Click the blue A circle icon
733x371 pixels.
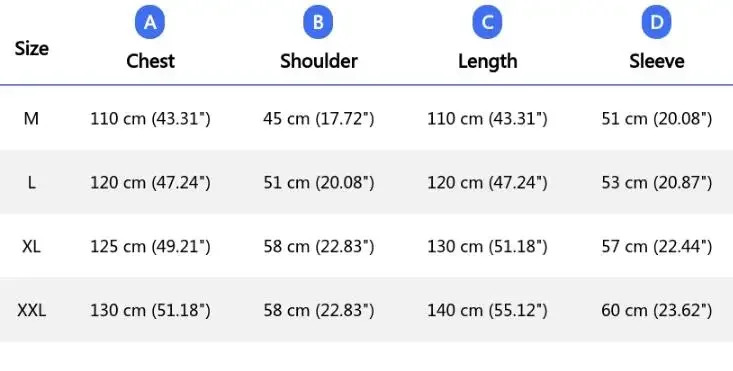pyautogui.click(x=150, y=22)
